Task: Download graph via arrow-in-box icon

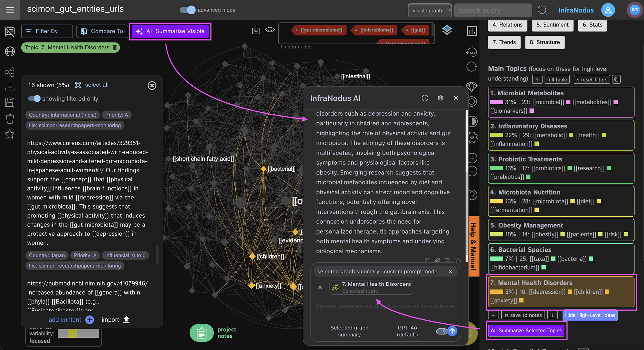Action: [256, 30]
